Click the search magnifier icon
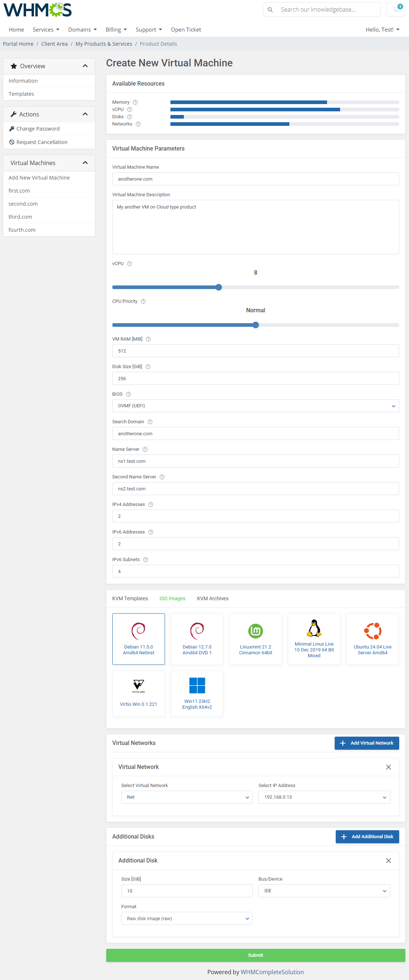This screenshot has height=980, width=409. point(270,9)
